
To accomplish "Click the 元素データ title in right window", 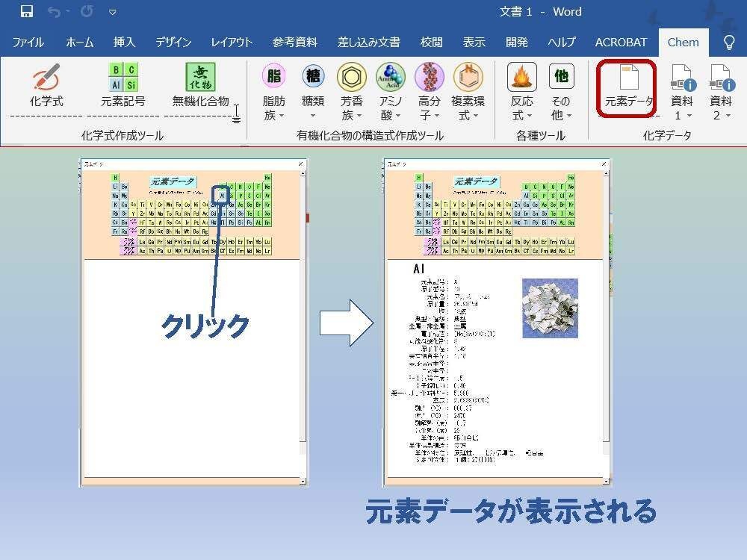I will [476, 181].
